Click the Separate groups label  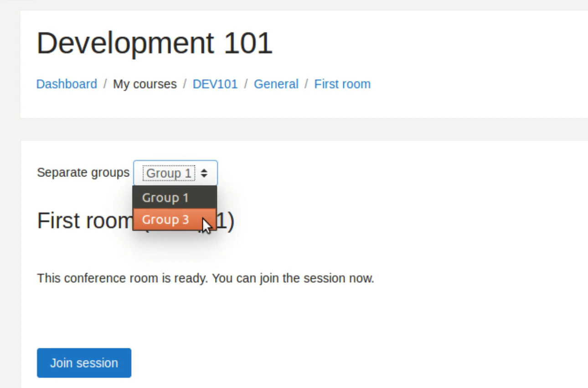click(83, 172)
